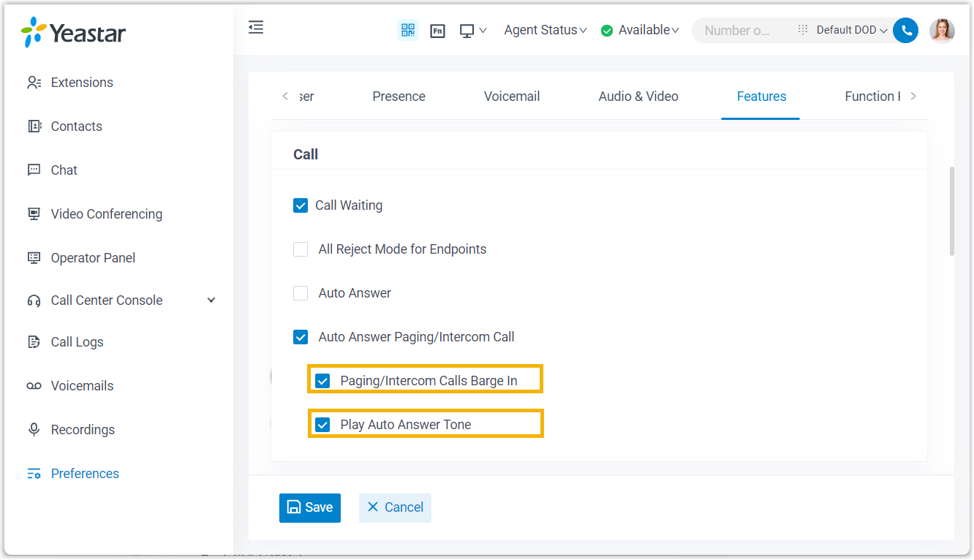974x560 pixels.
Task: Enable the Auto Answer checkbox
Action: point(301,293)
